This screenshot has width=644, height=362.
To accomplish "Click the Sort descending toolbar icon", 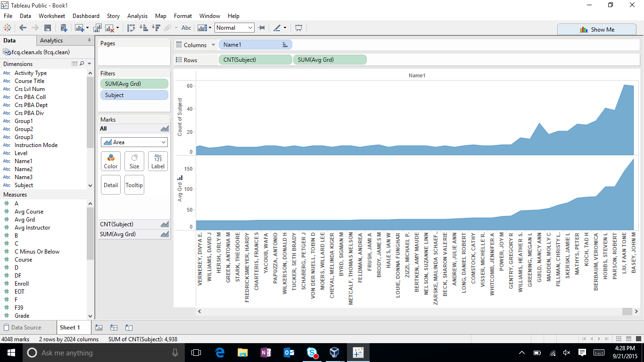I will pos(156,28).
